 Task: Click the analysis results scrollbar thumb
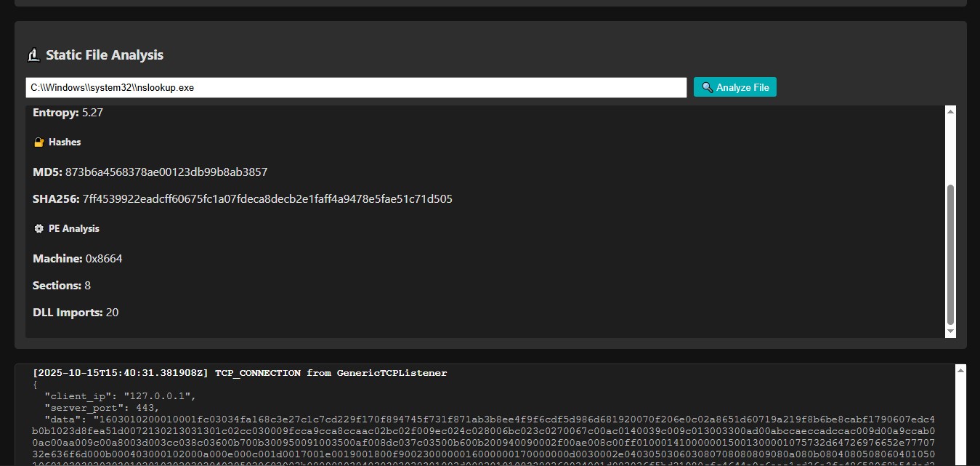pyautogui.click(x=950, y=254)
